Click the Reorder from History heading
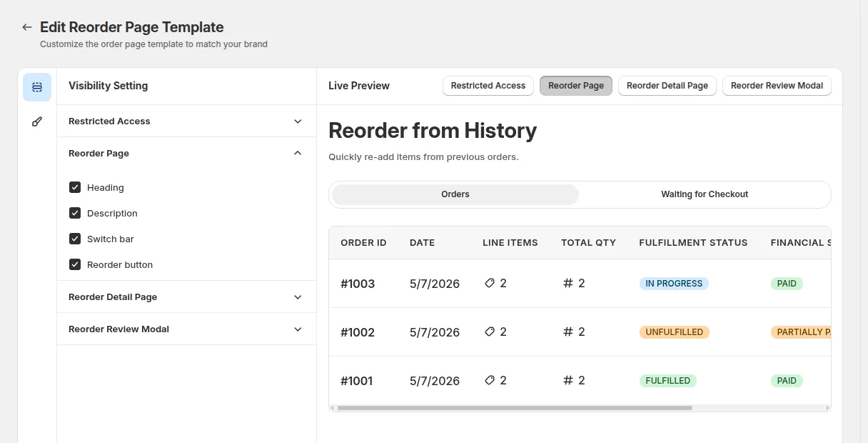The image size is (868, 443). (433, 131)
